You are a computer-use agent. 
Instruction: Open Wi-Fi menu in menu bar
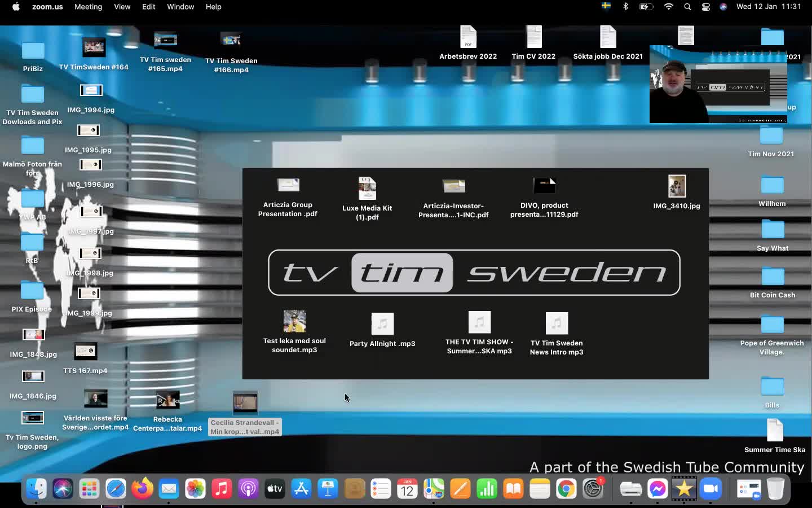point(669,7)
